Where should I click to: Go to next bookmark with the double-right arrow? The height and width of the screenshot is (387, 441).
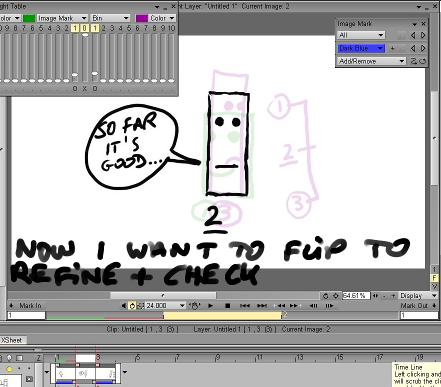pyautogui.click(x=295, y=306)
